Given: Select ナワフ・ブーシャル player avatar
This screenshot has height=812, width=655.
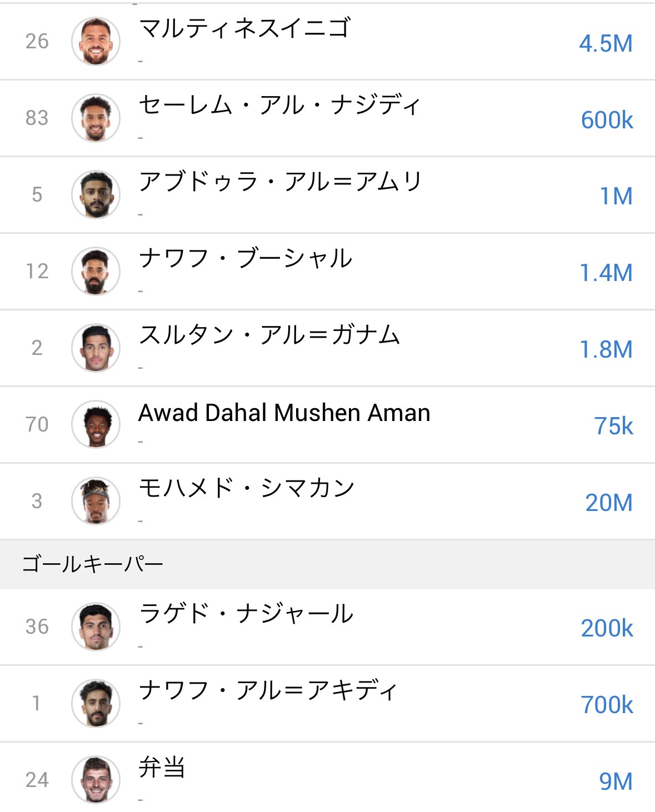Looking at the screenshot, I should click(96, 272).
